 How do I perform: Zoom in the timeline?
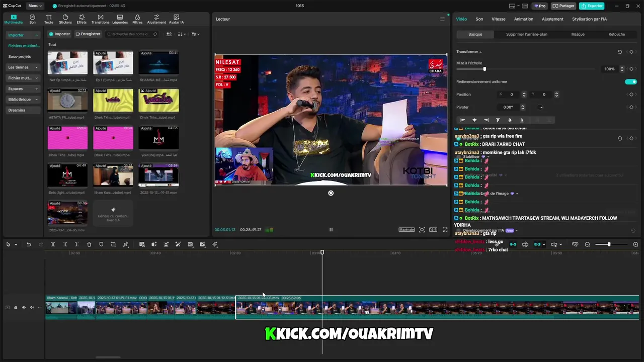(635, 244)
